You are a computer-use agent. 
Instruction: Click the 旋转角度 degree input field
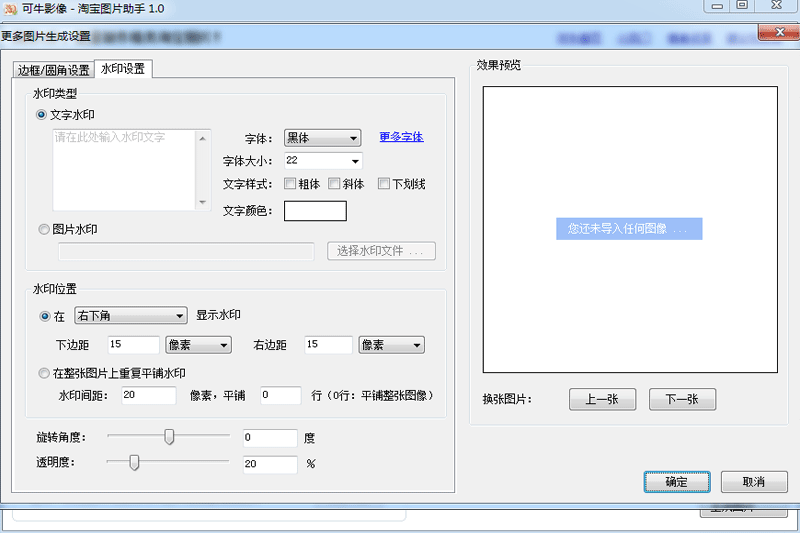(270, 438)
